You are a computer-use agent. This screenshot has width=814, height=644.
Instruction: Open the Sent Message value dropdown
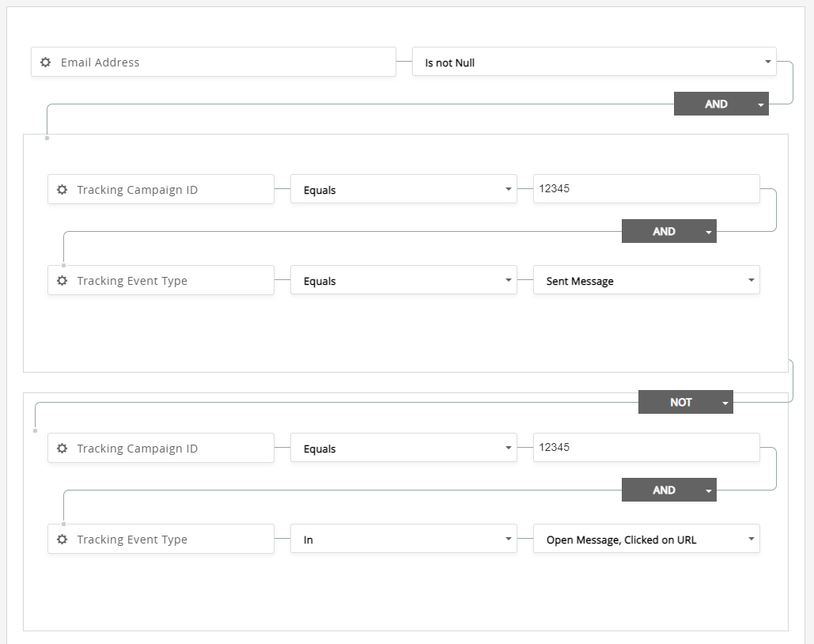coord(646,281)
